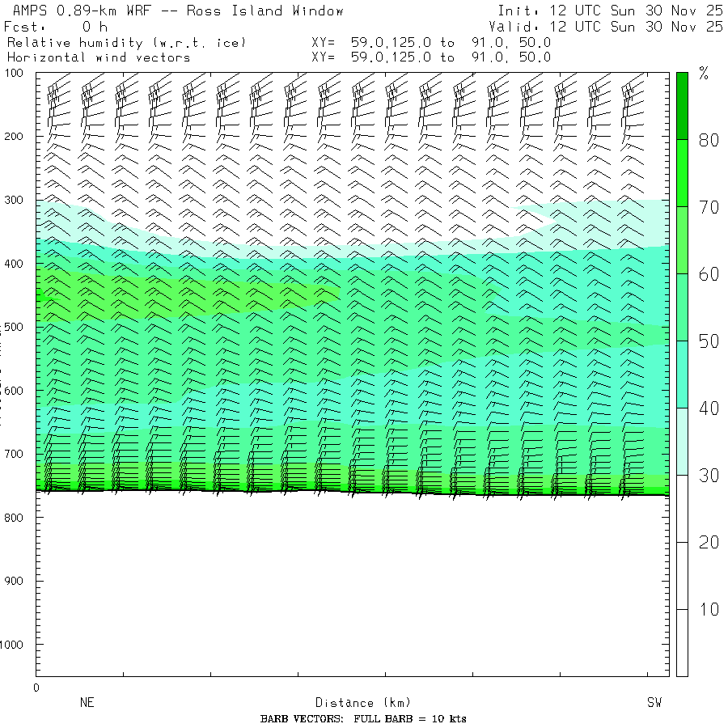Viewport: 728px width, 728px height.
Task: Click the 10 label on the color scale
Action: click(709, 609)
